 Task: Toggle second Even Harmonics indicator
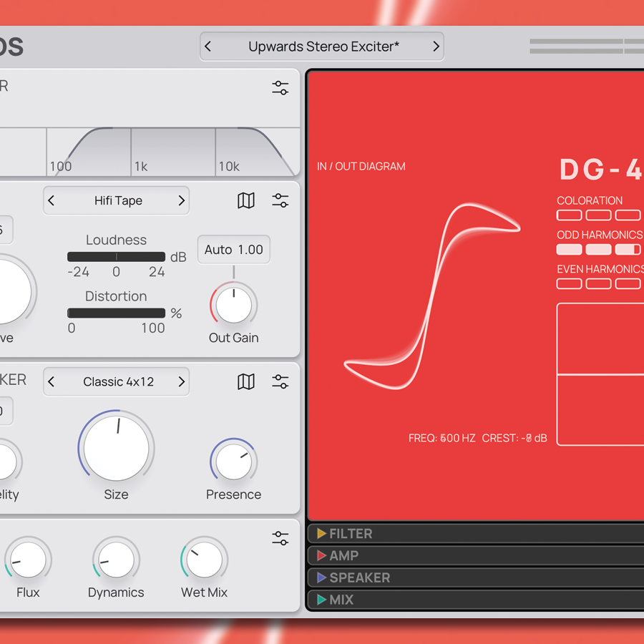click(598, 283)
